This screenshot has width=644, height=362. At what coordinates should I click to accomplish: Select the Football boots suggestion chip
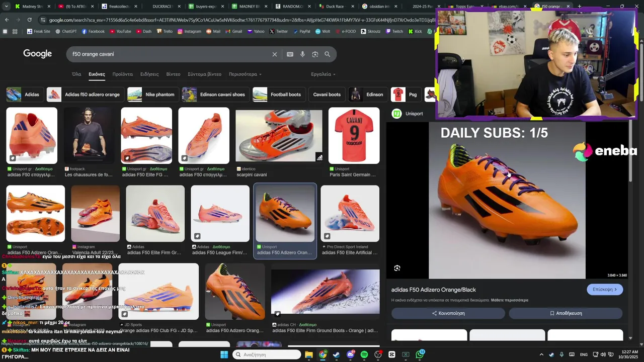click(x=278, y=95)
